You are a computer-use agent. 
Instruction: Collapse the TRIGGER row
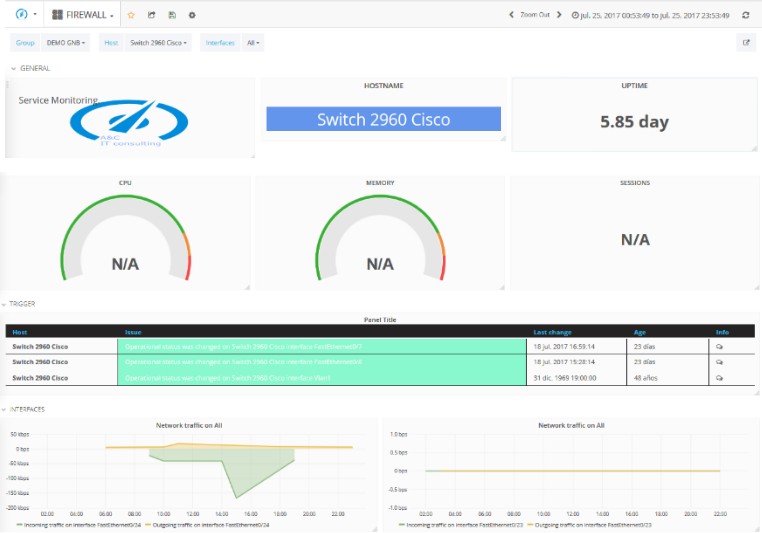click(18, 304)
